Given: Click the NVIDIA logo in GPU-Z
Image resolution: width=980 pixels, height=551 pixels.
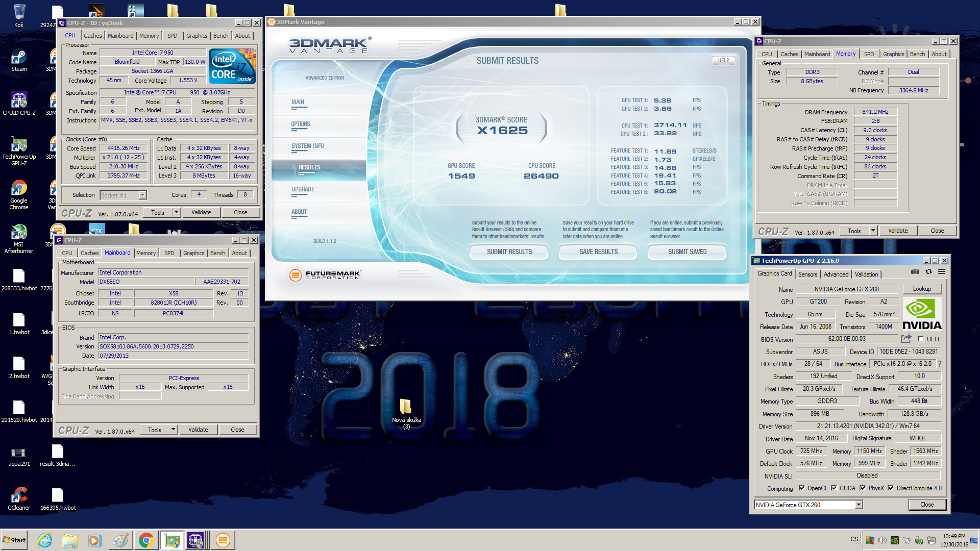Looking at the screenshot, I should coord(922,314).
